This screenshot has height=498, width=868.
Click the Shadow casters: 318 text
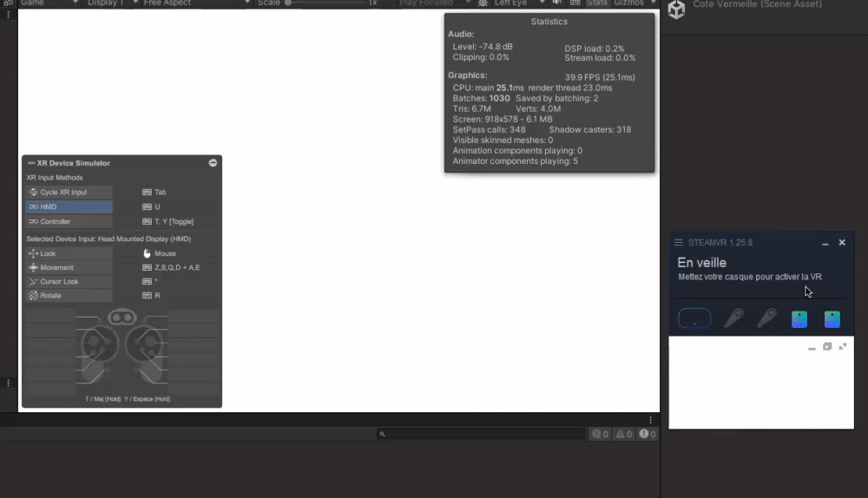click(590, 129)
